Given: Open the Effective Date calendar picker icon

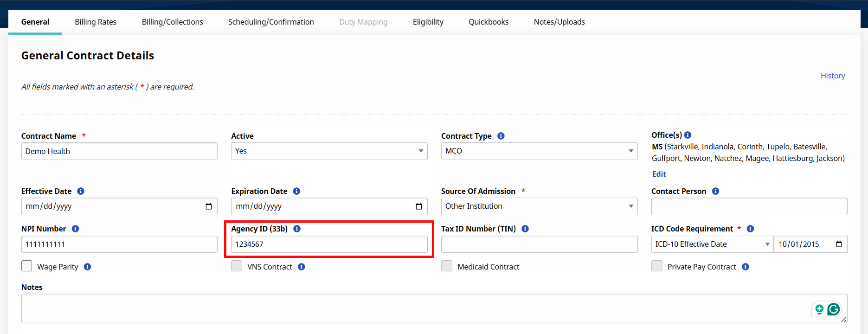Looking at the screenshot, I should pos(209,206).
